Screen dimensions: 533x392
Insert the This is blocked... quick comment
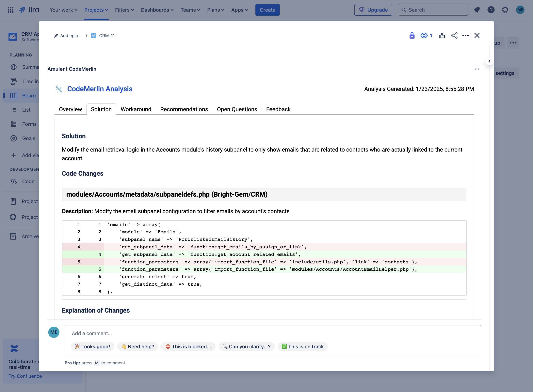tap(188, 347)
